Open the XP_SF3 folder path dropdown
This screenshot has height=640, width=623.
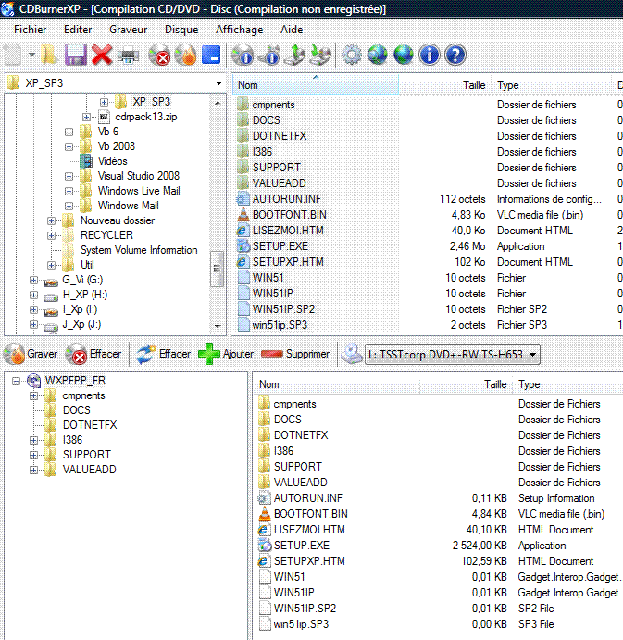219,83
